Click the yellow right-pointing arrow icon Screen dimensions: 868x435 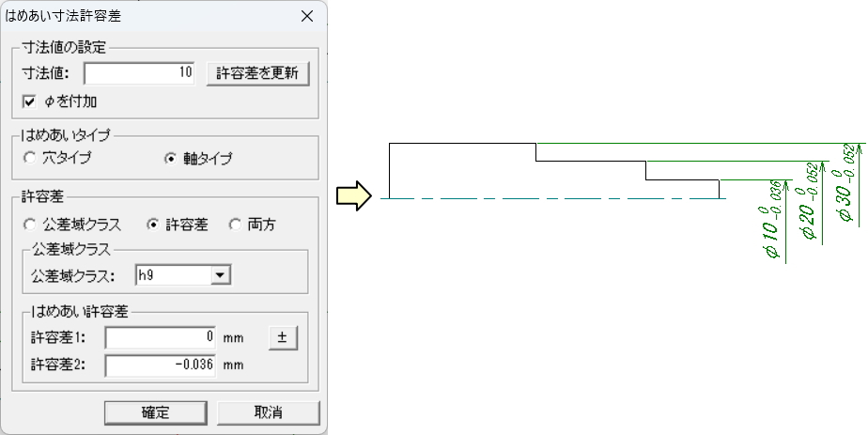click(354, 196)
